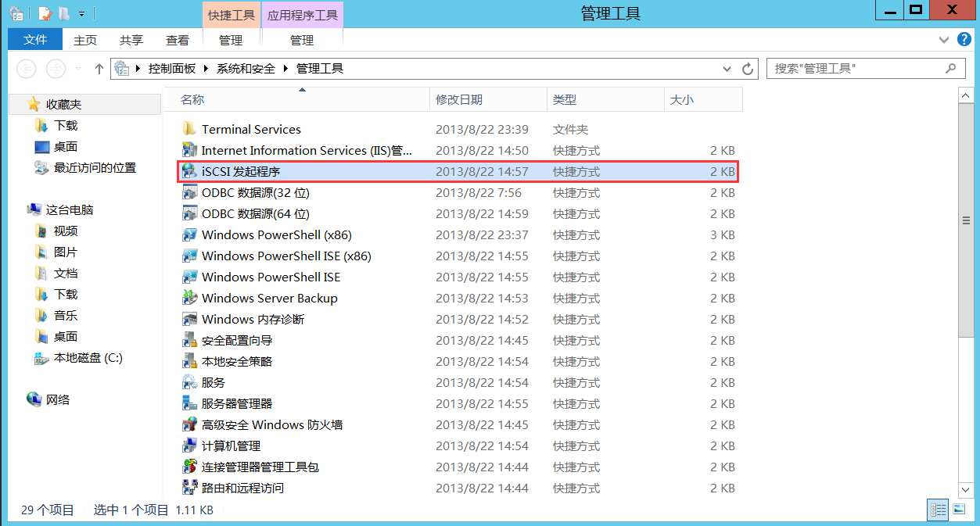Click the quick access new folder icon

(64, 13)
